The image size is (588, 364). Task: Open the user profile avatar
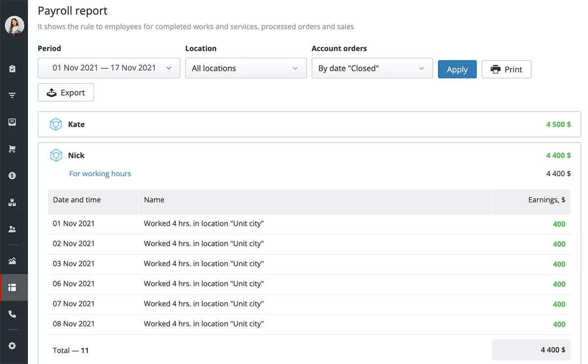click(x=14, y=25)
